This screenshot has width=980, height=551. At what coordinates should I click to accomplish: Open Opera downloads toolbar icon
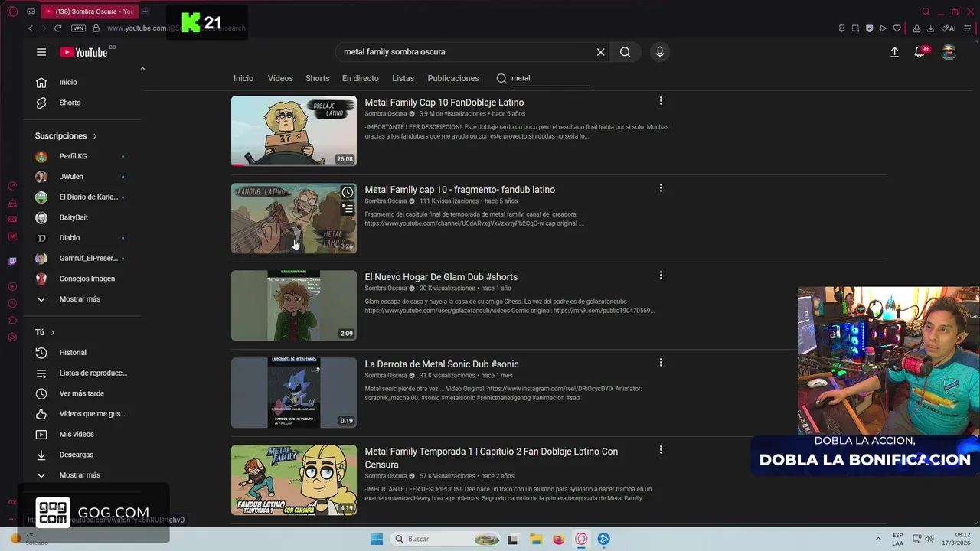tap(930, 28)
